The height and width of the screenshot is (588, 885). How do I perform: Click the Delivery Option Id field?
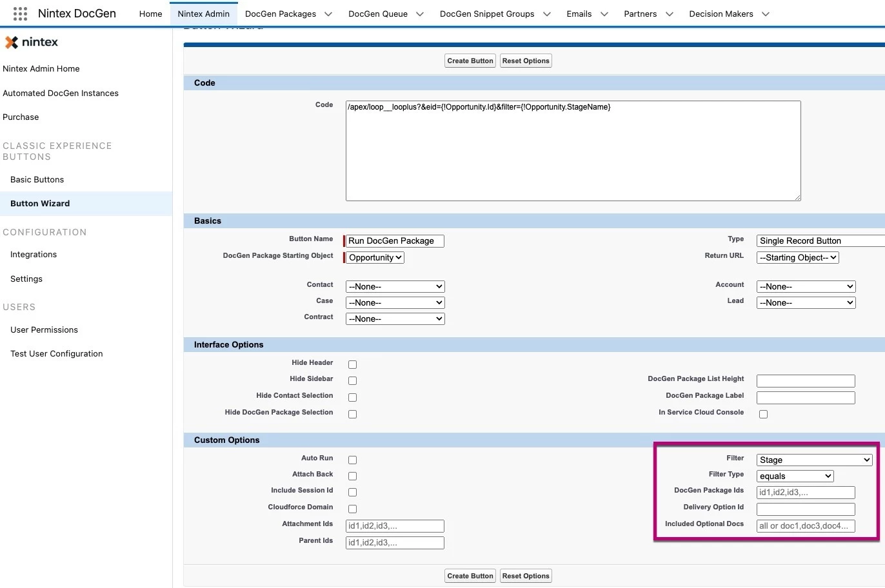pos(806,509)
